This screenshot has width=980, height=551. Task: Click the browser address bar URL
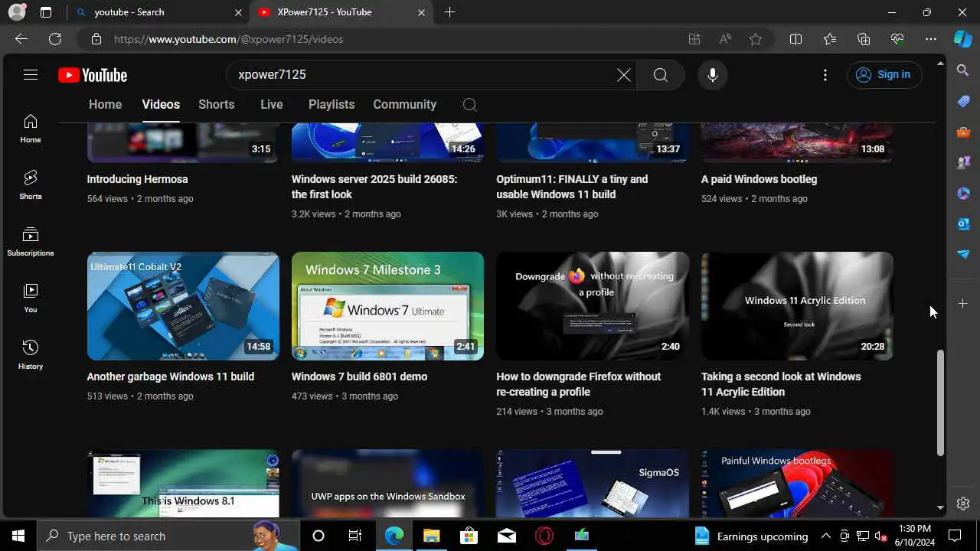tap(228, 39)
